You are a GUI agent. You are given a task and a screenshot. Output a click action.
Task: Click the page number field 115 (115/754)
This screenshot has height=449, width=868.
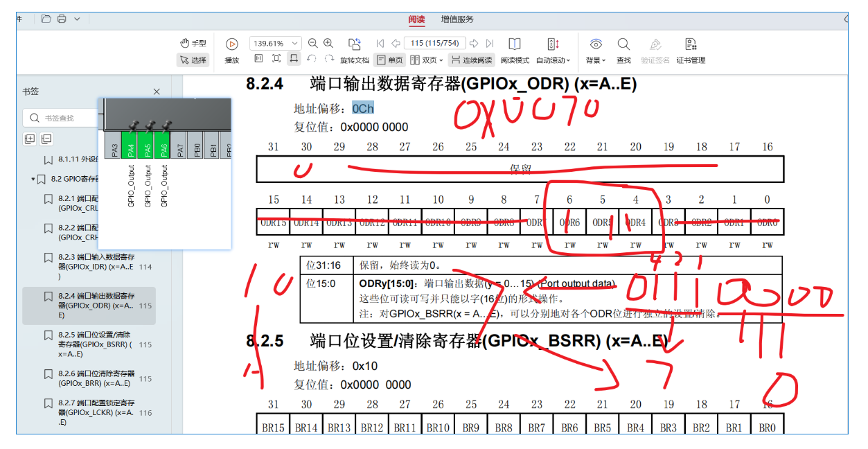pos(435,43)
